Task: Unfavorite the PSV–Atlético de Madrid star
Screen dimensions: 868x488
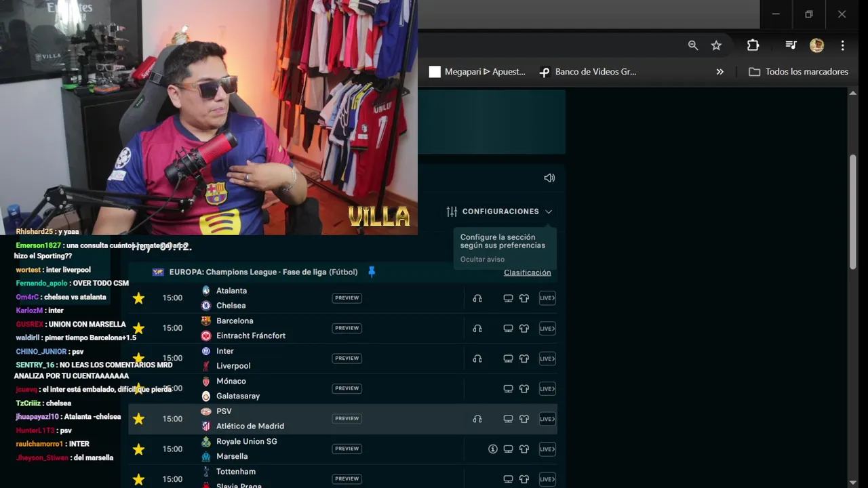Action: point(138,419)
